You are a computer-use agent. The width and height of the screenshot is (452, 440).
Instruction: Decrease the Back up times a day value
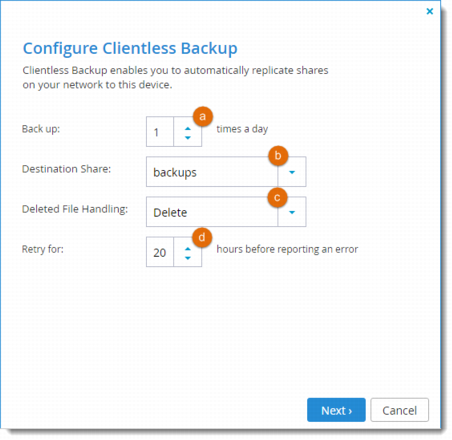[188, 137]
